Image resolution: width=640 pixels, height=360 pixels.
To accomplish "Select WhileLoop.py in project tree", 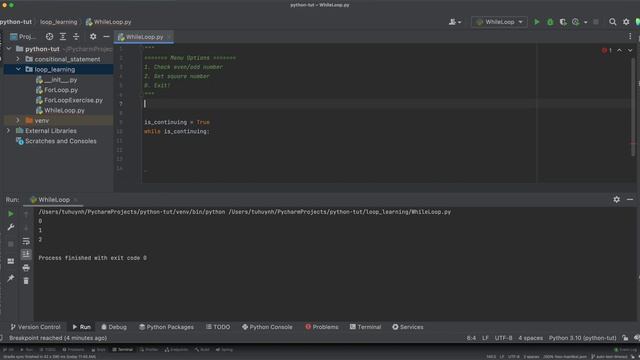I will click(60, 110).
